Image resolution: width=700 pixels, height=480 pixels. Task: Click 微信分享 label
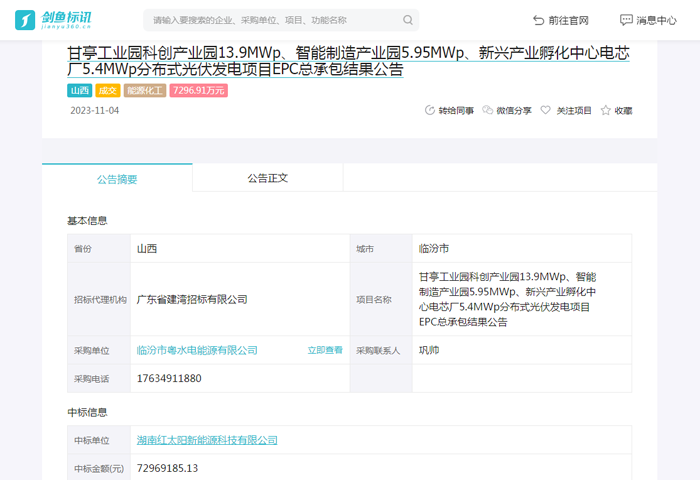point(514,111)
